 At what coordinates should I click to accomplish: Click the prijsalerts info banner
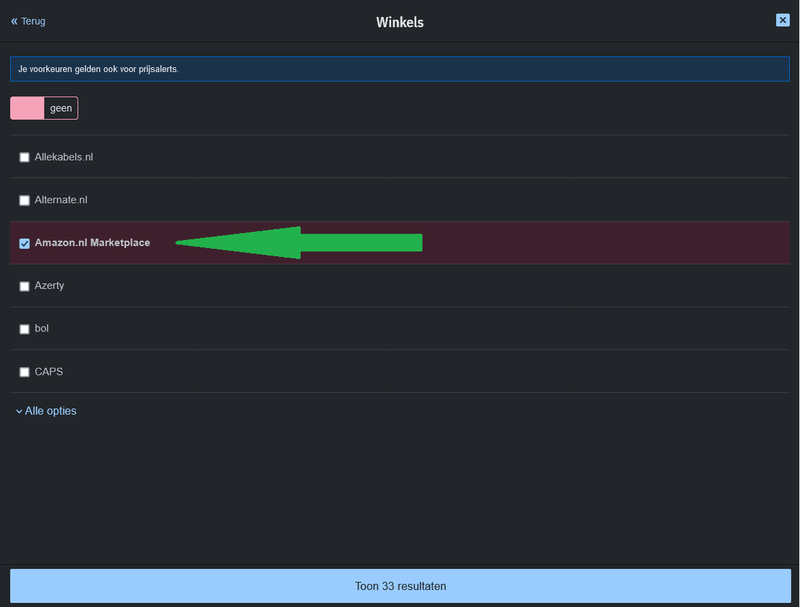pyautogui.click(x=400, y=69)
